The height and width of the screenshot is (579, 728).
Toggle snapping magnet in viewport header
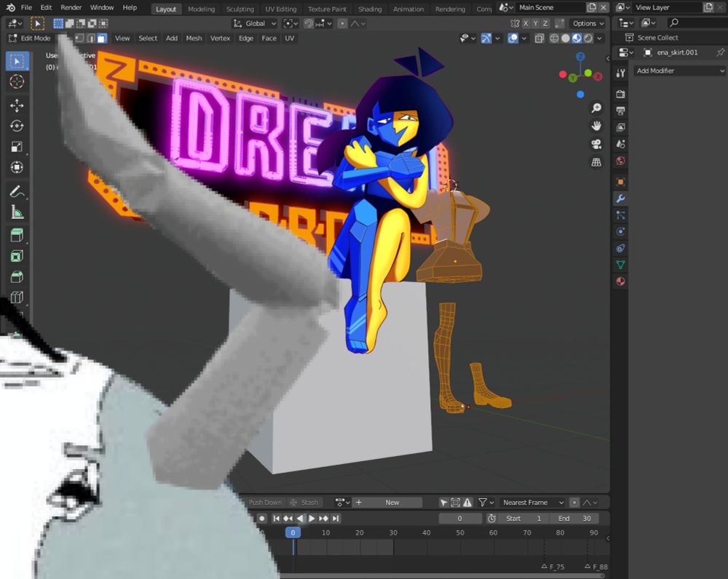tap(309, 23)
